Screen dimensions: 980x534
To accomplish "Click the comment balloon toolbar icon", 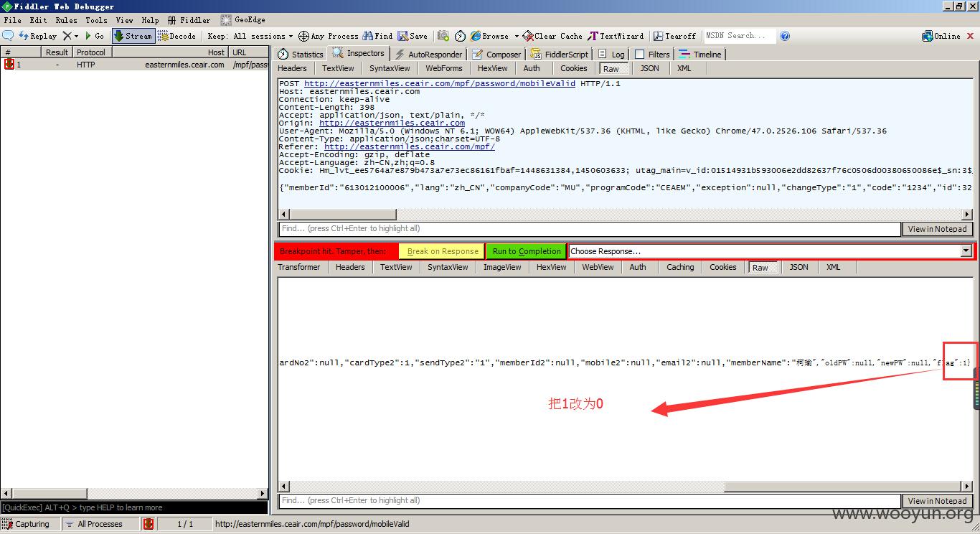I will [x=8, y=36].
